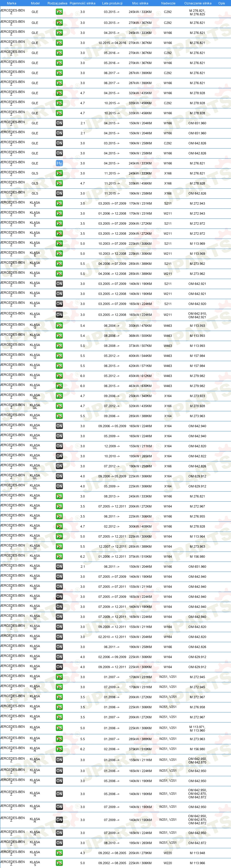Image resolution: width=231 pixels, height=868 pixels.
Task: Click petrol icon in 350kW / 476KM row
Action: coord(59,325)
